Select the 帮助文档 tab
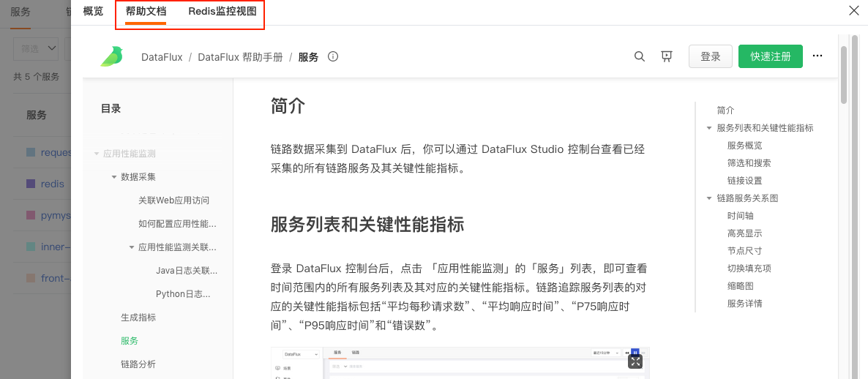This screenshot has width=868, height=379. coord(146,11)
